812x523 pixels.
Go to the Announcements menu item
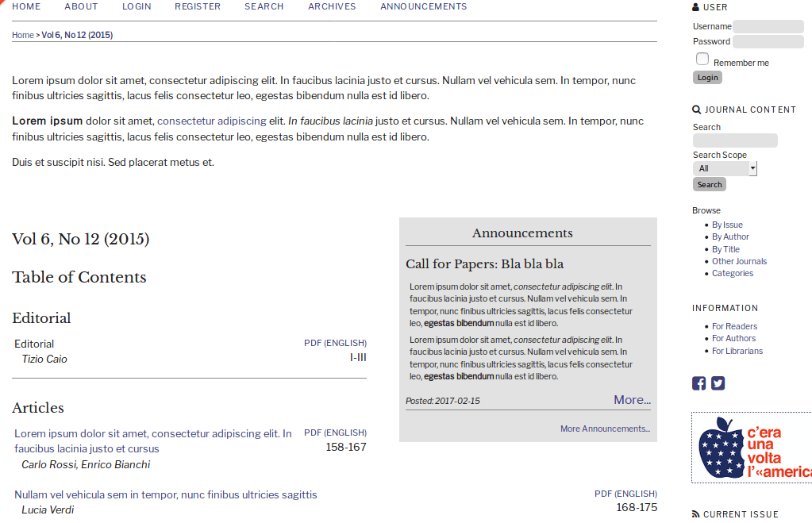pos(423,6)
